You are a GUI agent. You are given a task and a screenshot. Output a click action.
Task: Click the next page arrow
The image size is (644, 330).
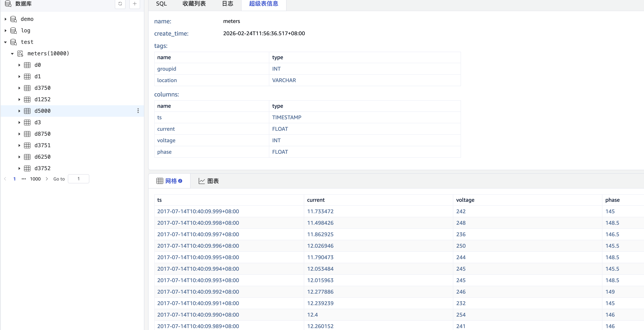47,179
